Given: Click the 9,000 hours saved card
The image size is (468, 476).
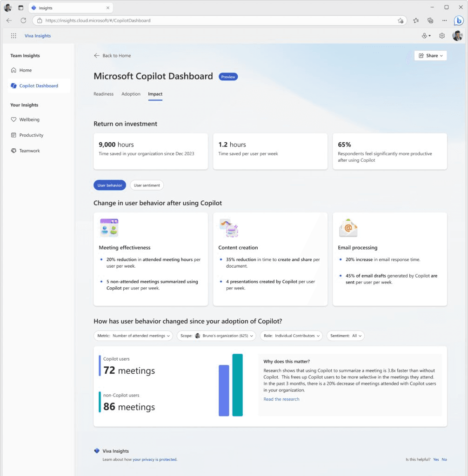Looking at the screenshot, I should [x=151, y=151].
